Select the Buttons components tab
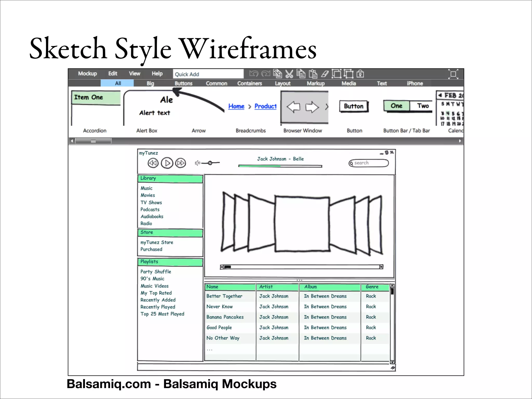Screen dimensions: 532x399 183,83
